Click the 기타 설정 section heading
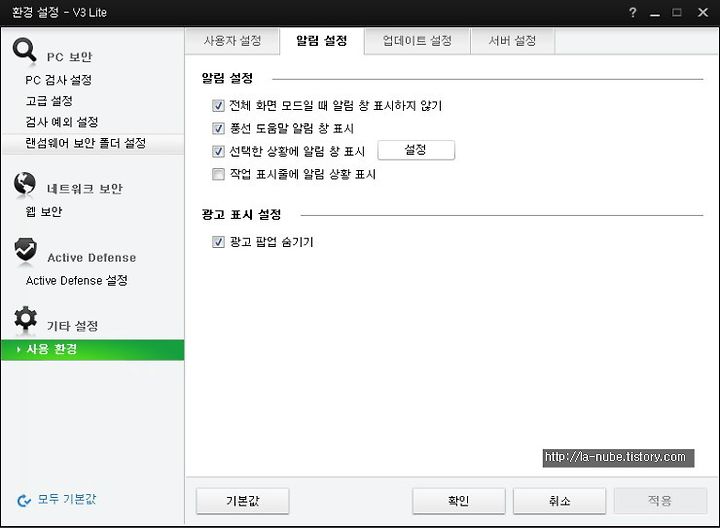This screenshot has height=528, width=720. (73, 326)
